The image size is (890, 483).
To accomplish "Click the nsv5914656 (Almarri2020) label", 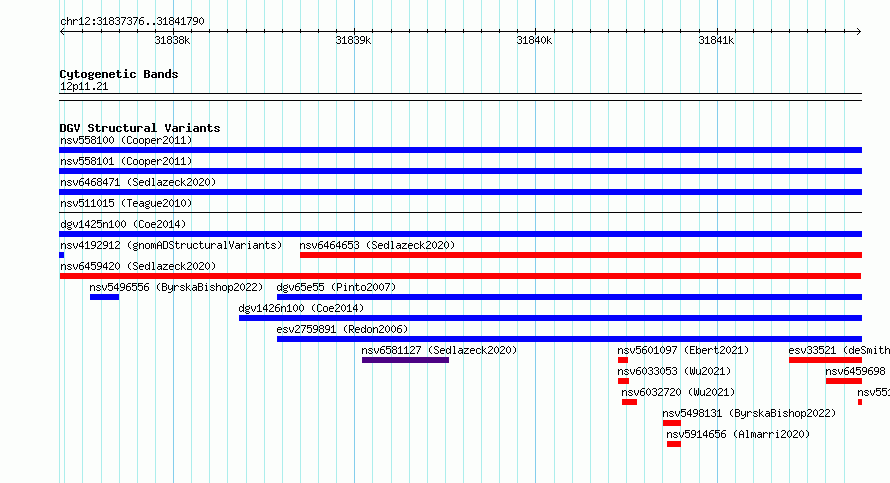I will click(x=738, y=434).
